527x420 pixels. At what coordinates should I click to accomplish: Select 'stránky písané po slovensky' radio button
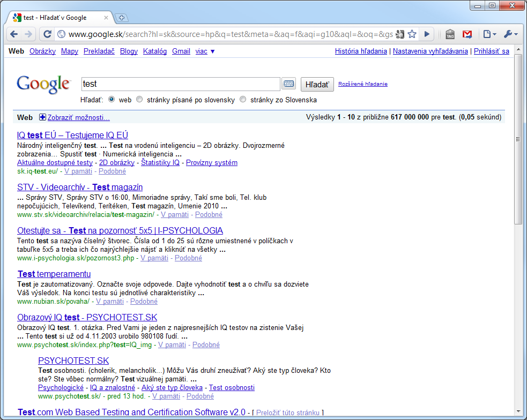point(139,100)
